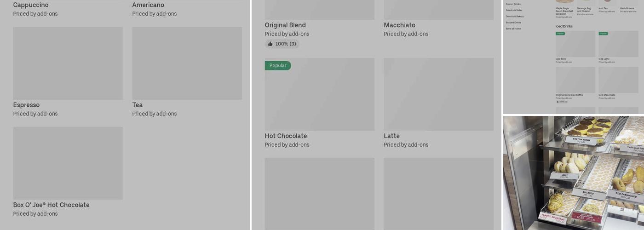Go to Snacks & Sides category

click(514, 10)
